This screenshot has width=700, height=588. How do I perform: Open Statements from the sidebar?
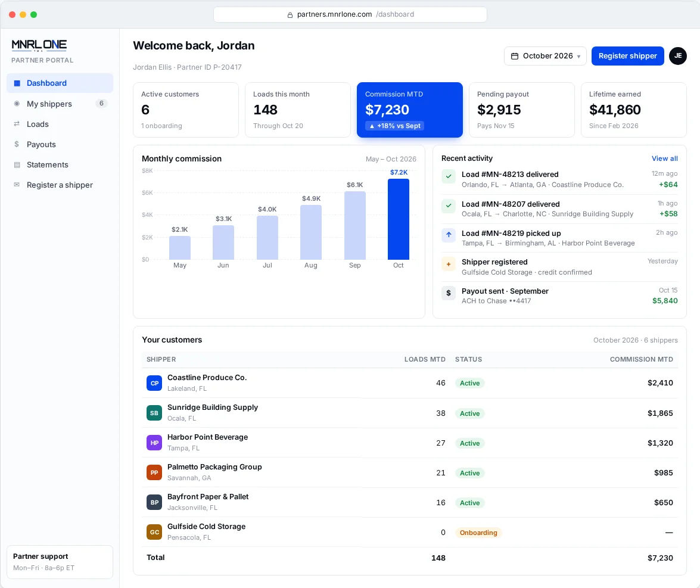[x=60, y=165]
